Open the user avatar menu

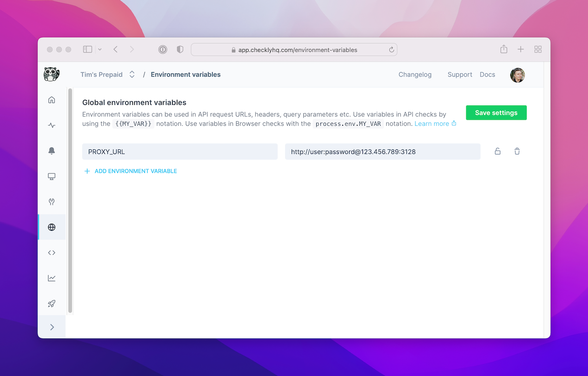click(x=517, y=75)
